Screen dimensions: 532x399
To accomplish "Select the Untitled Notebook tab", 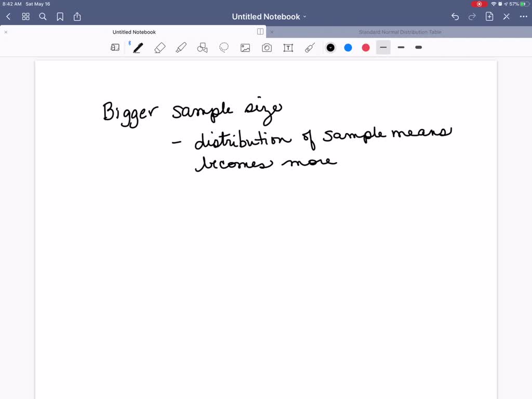I will coord(134,32).
